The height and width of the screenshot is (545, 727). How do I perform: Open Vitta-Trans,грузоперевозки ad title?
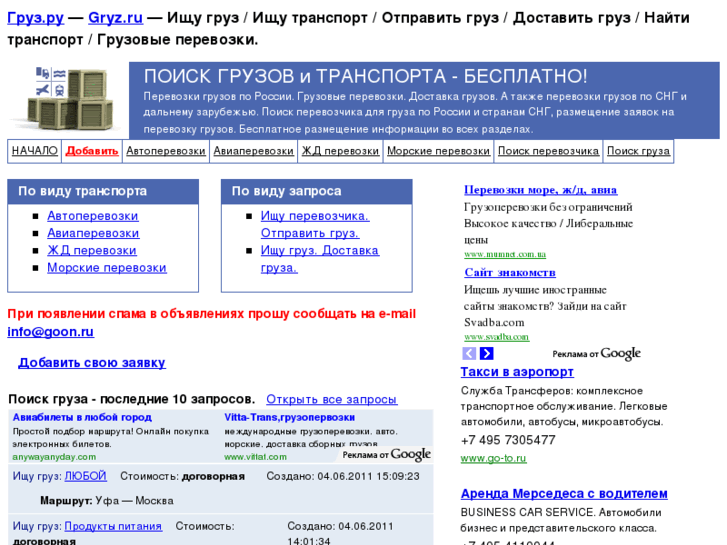pyautogui.click(x=289, y=417)
